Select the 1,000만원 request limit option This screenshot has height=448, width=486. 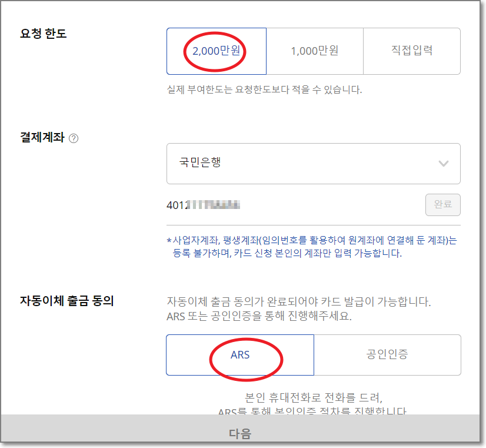[x=314, y=51]
